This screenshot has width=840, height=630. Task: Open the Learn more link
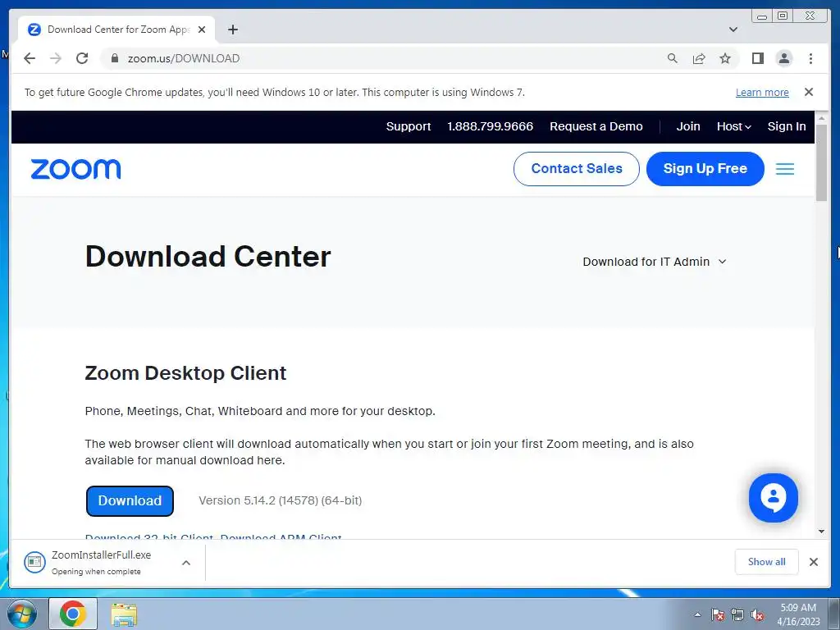pyautogui.click(x=762, y=92)
